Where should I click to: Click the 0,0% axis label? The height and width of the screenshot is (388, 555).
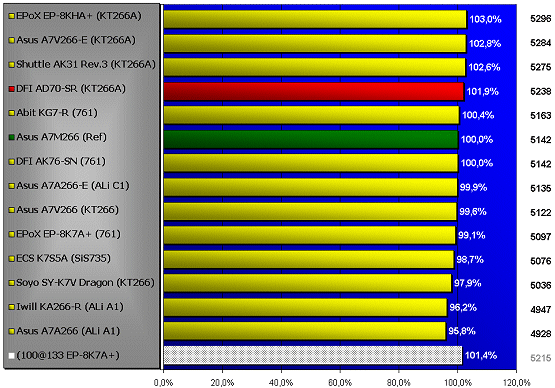tap(163, 383)
